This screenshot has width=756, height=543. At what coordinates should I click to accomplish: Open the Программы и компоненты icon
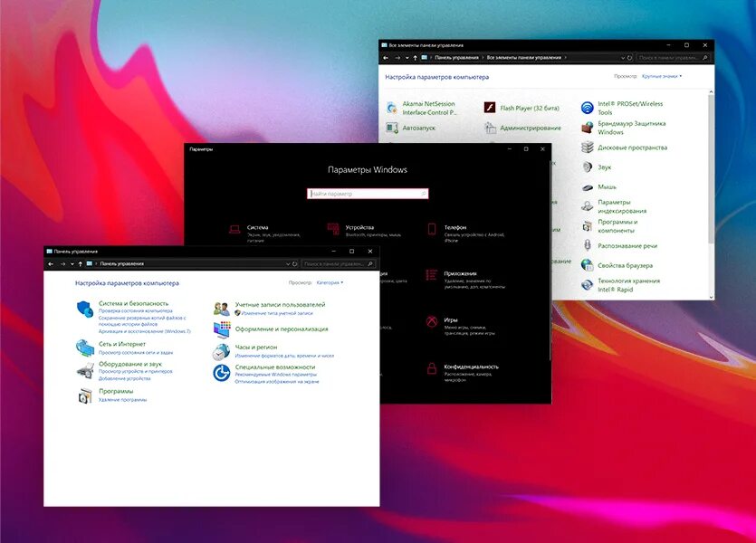point(588,226)
